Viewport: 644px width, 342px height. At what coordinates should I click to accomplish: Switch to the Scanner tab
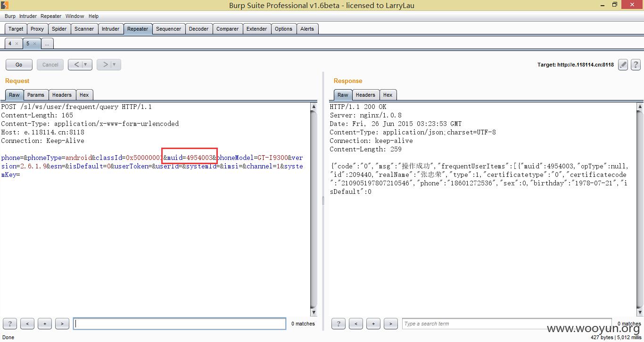(84, 29)
